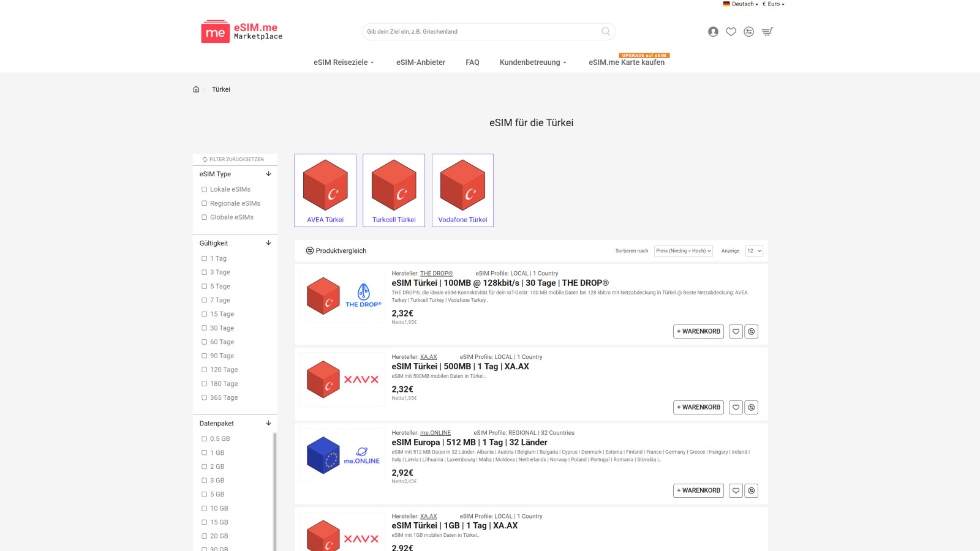Open the eSIM Reiseziele menu
980x551 pixels.
[343, 62]
